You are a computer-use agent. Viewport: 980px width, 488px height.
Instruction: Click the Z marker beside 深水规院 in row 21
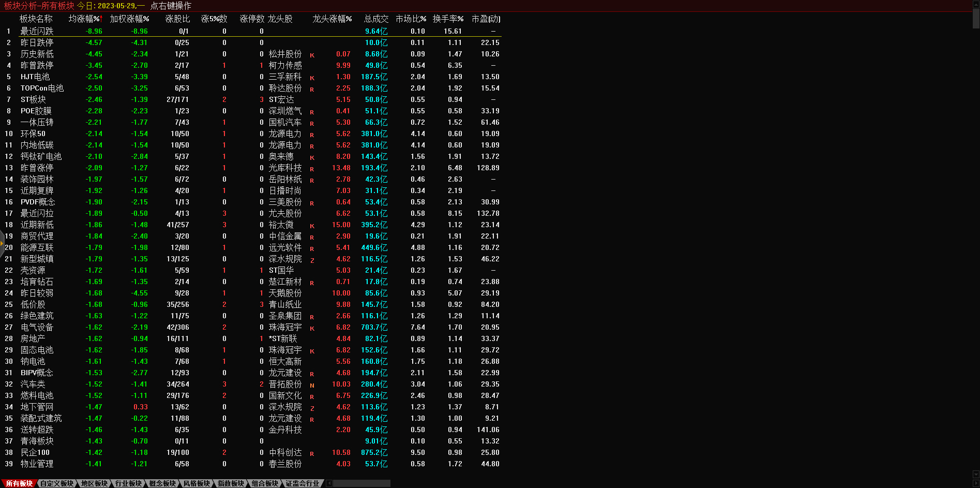point(312,260)
